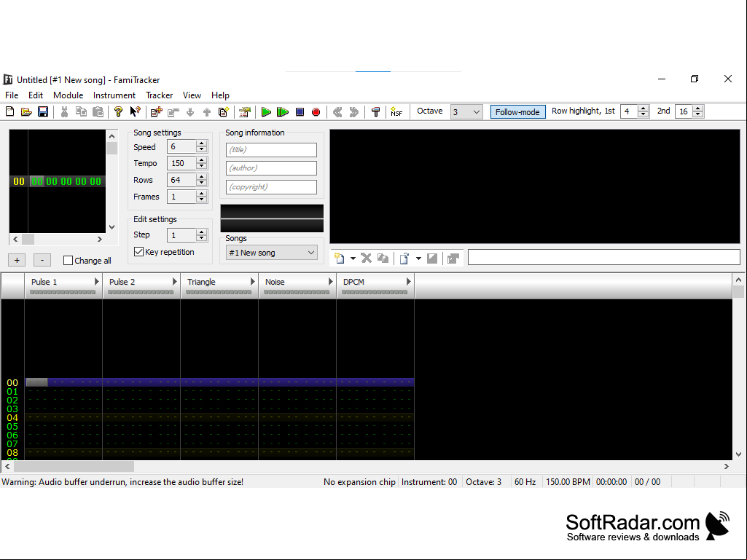Stop playback with blue square
This screenshot has width=747, height=560.
(x=300, y=112)
